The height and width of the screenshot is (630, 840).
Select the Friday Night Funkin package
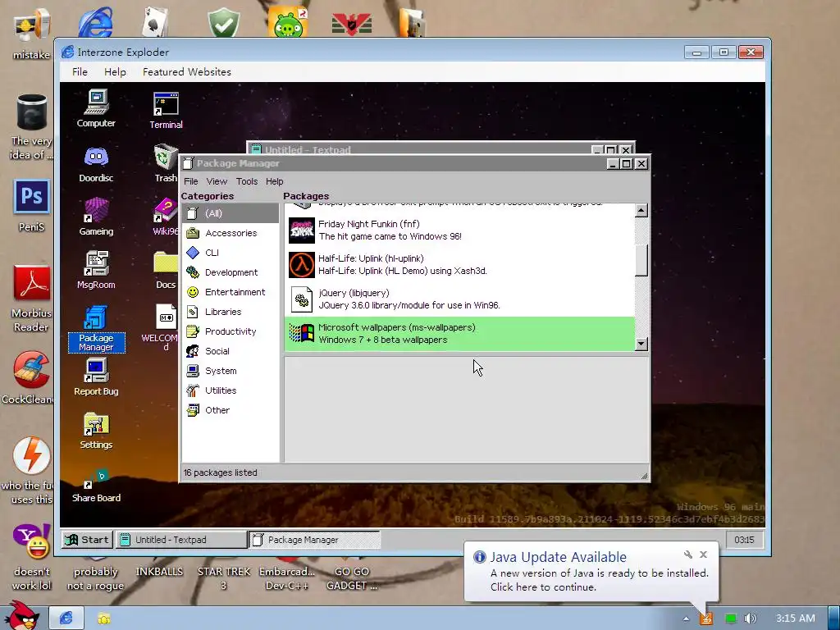pyautogui.click(x=459, y=231)
